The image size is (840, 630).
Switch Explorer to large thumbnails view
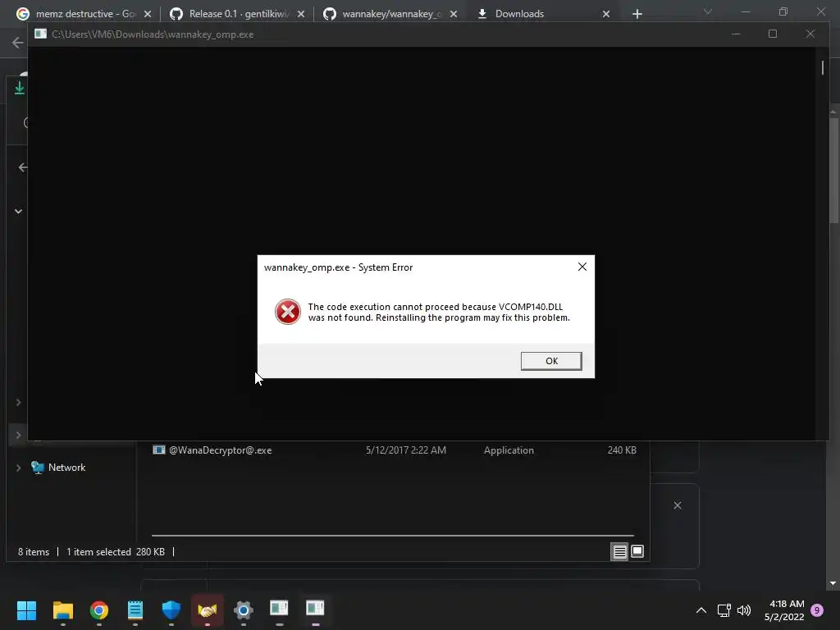[x=637, y=551]
